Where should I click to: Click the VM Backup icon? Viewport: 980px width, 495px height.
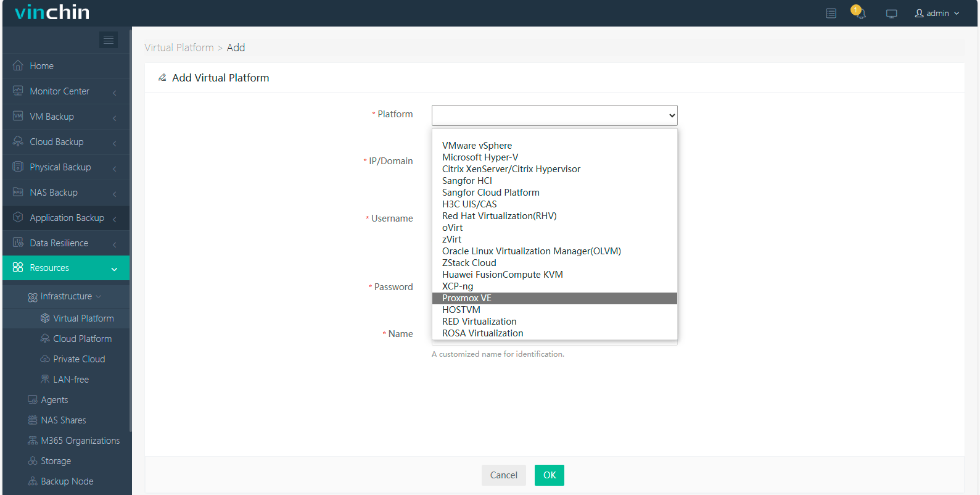pos(18,116)
